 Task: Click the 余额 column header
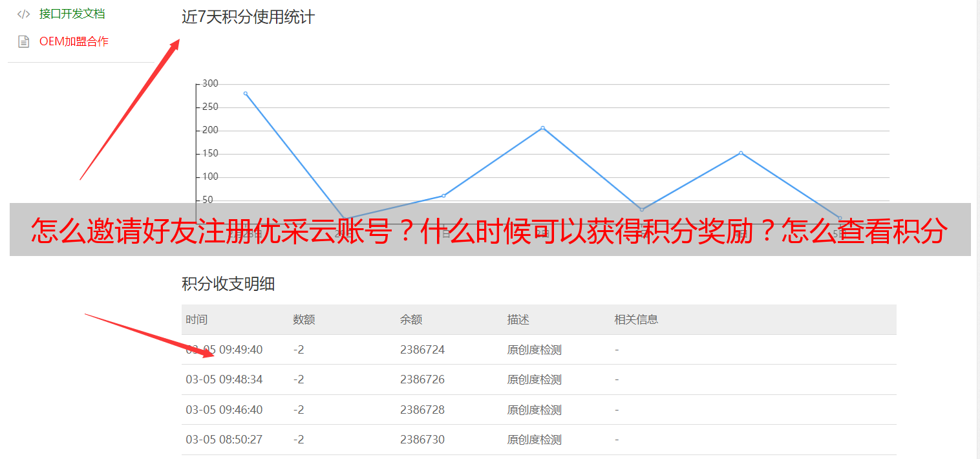pos(411,319)
